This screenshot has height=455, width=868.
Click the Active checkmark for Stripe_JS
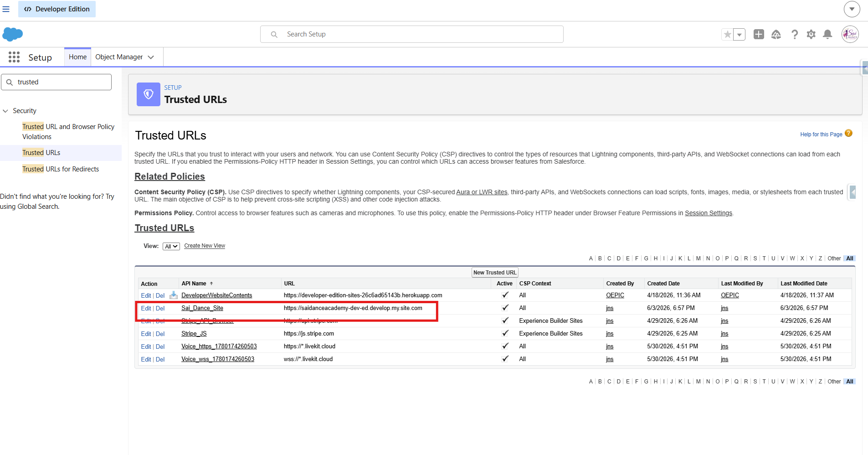505,333
